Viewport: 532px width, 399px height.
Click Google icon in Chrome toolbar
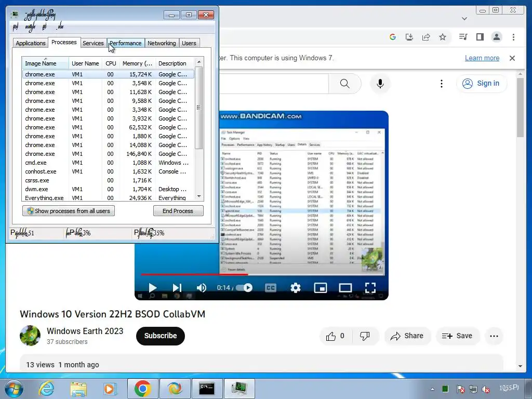393,37
